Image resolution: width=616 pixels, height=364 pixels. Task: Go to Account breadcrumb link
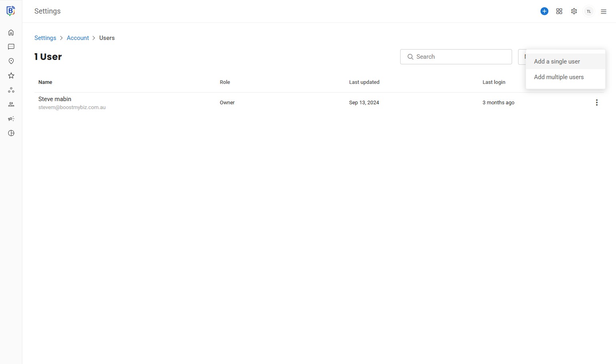coord(78,38)
